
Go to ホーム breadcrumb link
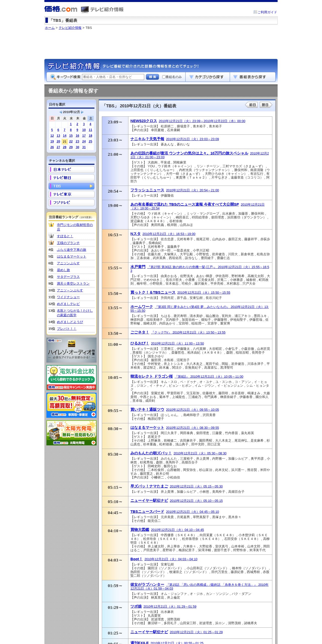coord(50,28)
